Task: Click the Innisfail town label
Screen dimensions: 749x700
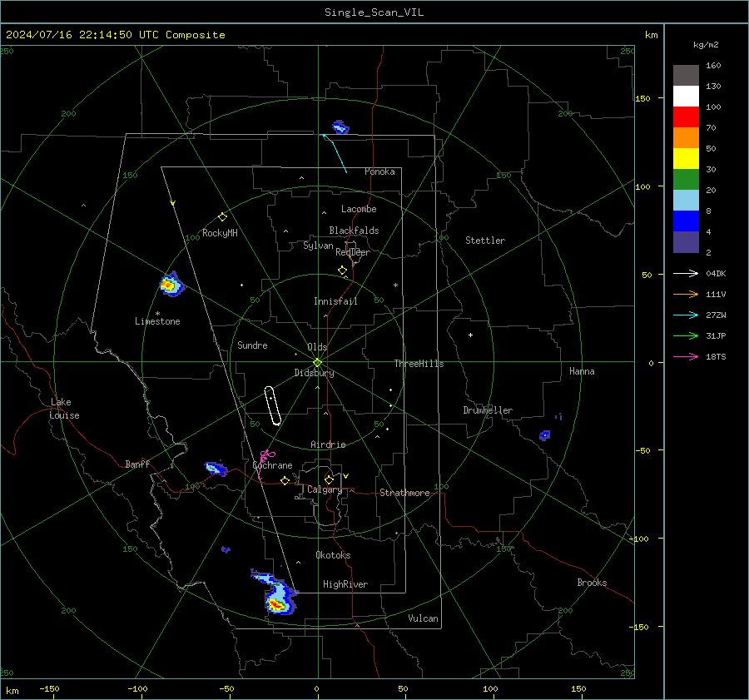Action: [x=335, y=301]
